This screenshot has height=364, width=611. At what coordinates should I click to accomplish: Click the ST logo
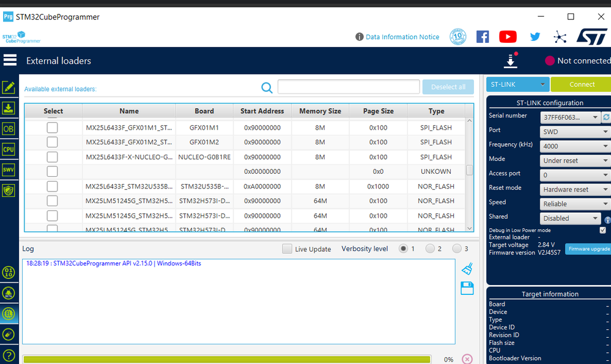(592, 37)
